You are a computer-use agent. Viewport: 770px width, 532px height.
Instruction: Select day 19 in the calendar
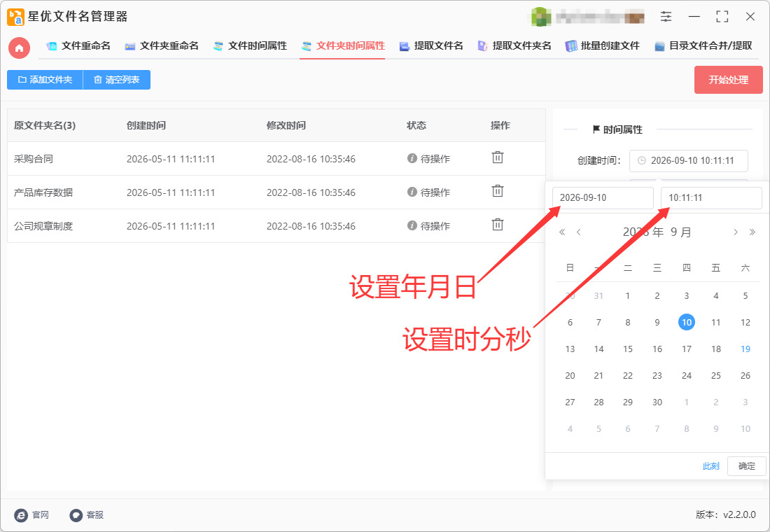tap(745, 349)
